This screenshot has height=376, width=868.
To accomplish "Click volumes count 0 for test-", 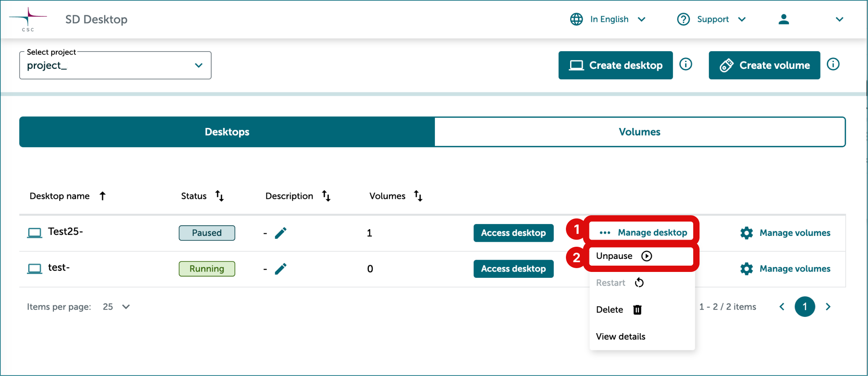I will coord(370,269).
